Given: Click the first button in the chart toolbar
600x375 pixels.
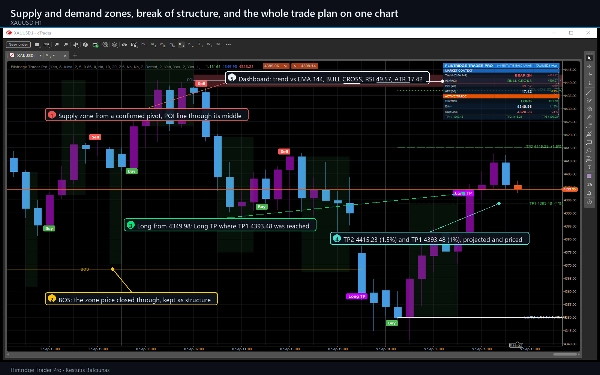Looking at the screenshot, I should [18, 45].
